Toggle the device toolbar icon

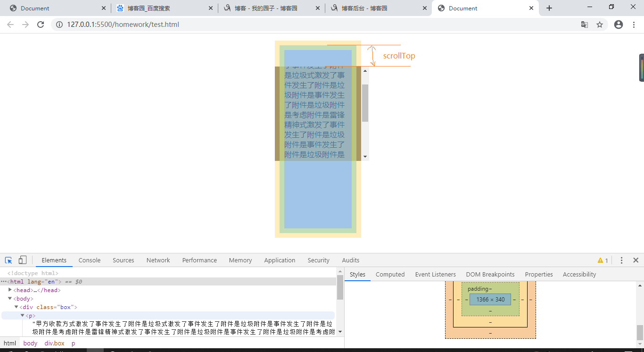tap(23, 260)
